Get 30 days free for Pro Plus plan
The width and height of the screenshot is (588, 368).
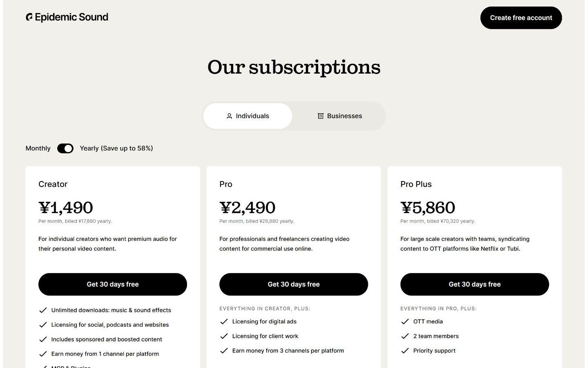tap(474, 284)
